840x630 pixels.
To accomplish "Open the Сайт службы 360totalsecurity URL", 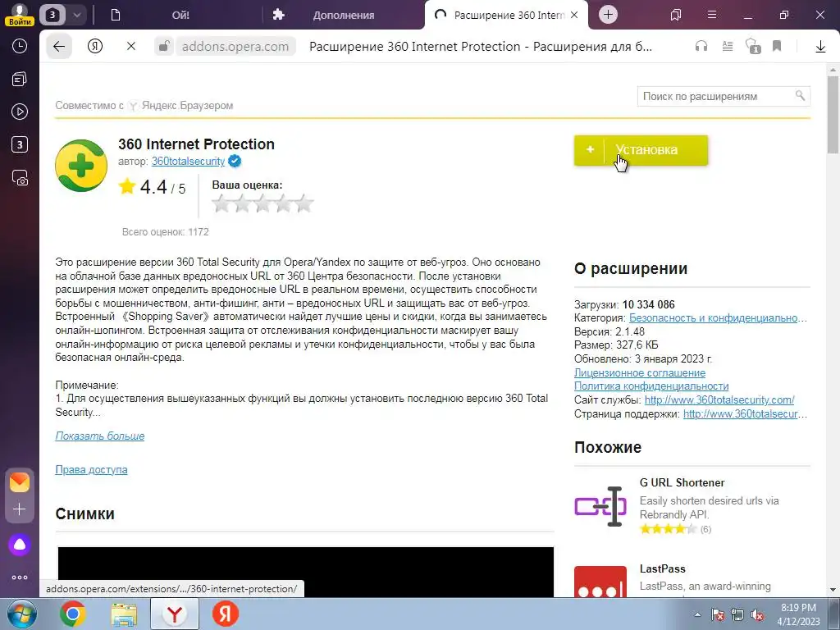I will 719,400.
